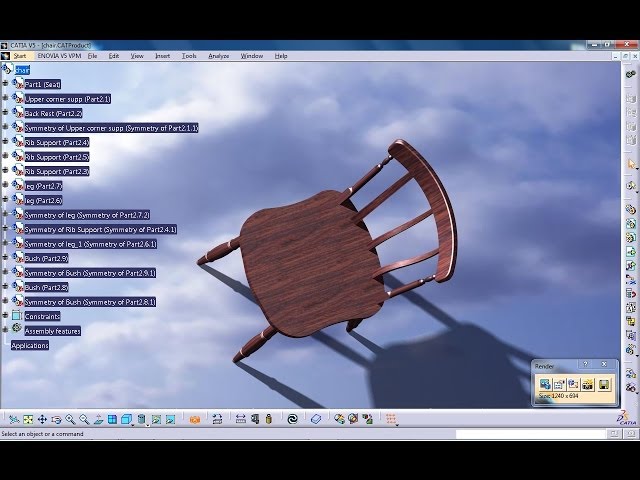This screenshot has height=480, width=640.
Task: Open the ENOVIA V5 VPM menu
Action: click(x=59, y=56)
